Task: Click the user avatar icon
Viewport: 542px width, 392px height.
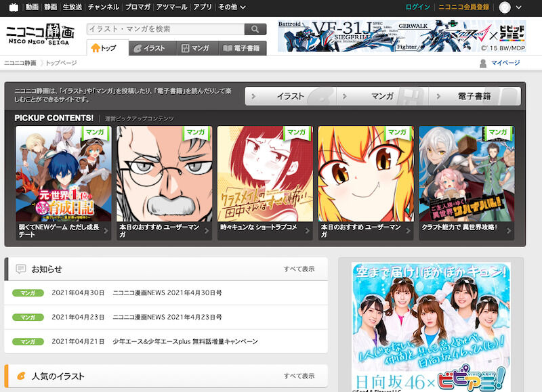Action: (x=505, y=7)
